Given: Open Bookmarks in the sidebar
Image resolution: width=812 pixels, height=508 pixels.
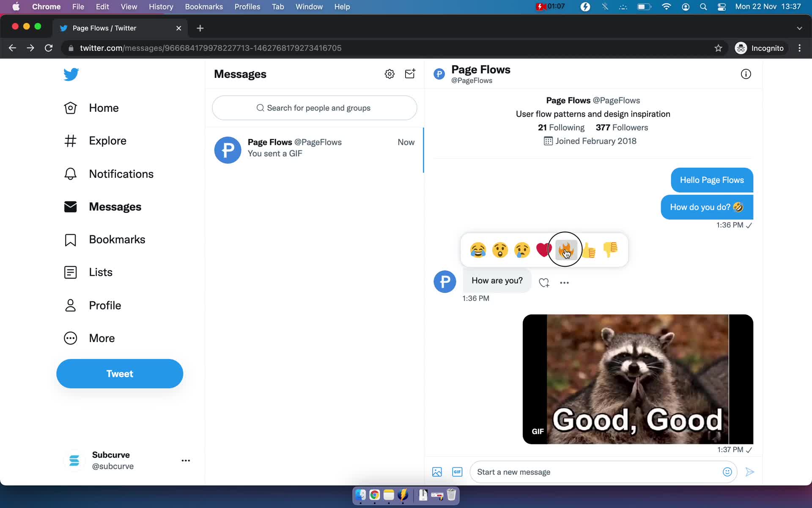Looking at the screenshot, I should point(104,240).
